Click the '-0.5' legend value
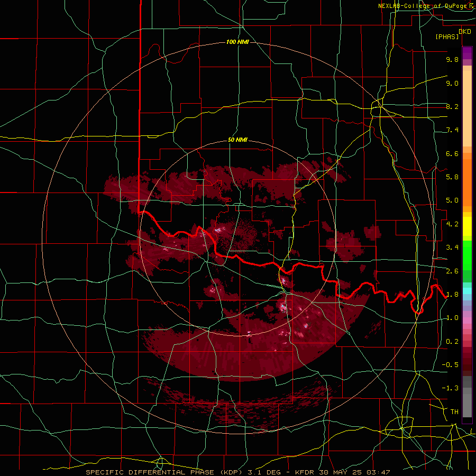Viewport: 476px width, 476px height. pyautogui.click(x=450, y=365)
